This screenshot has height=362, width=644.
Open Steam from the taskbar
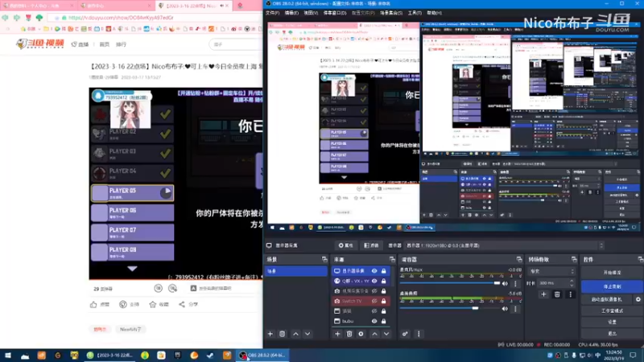pos(210,356)
